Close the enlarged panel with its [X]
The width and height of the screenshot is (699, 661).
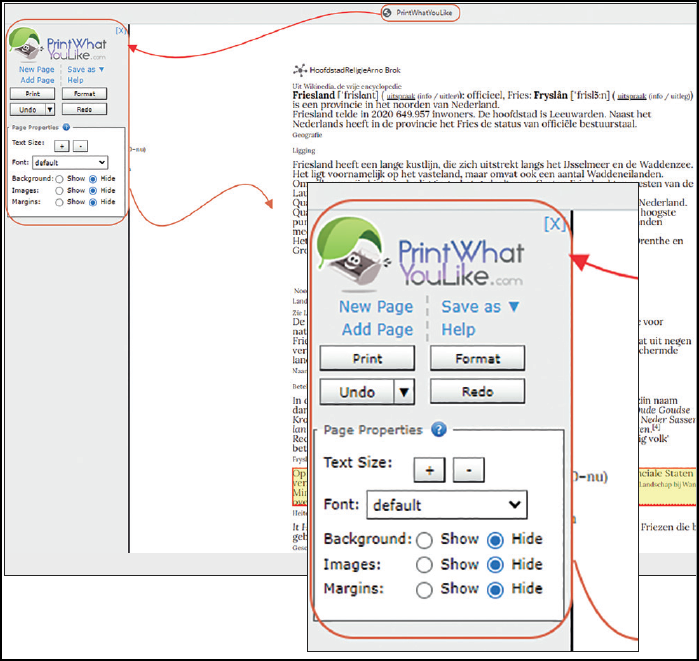(x=554, y=223)
